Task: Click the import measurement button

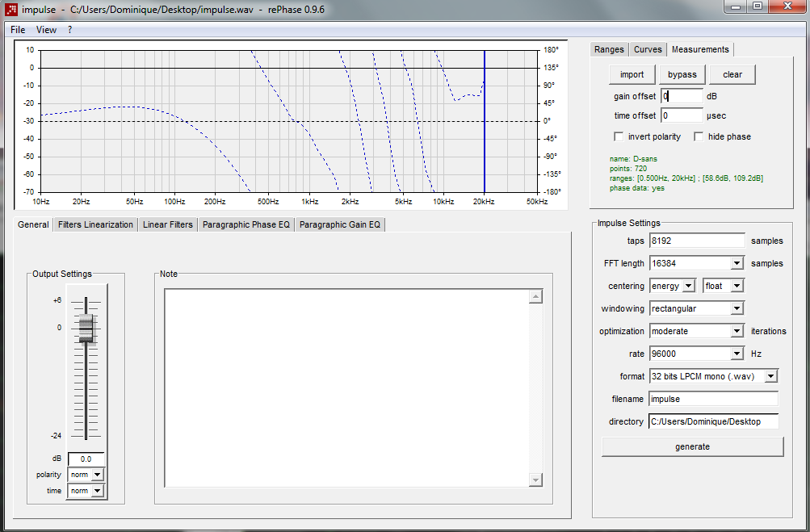Action: (632, 74)
